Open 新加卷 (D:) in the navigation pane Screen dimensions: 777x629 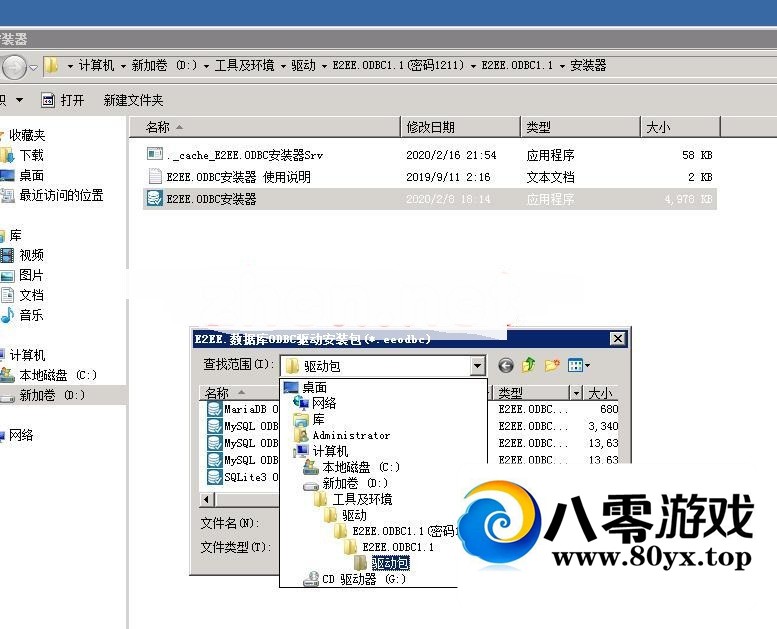pos(52,395)
